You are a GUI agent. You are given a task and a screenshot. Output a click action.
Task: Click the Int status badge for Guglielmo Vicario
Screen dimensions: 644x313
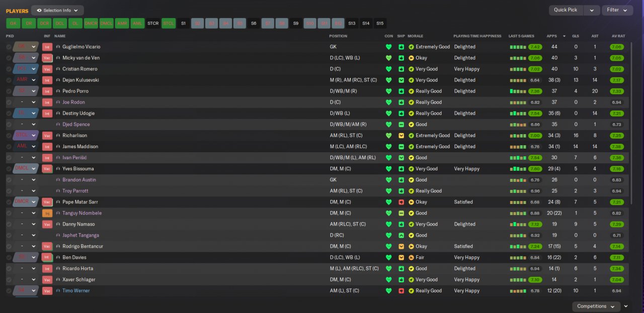pos(47,47)
